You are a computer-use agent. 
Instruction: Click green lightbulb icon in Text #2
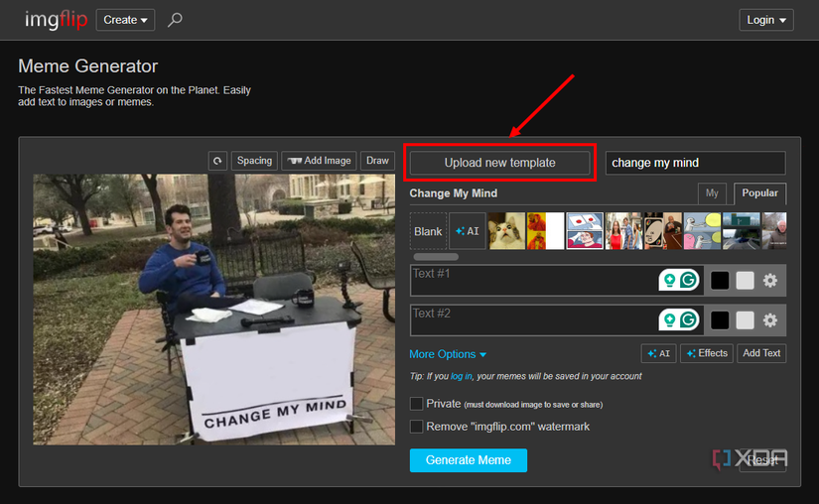(x=670, y=319)
